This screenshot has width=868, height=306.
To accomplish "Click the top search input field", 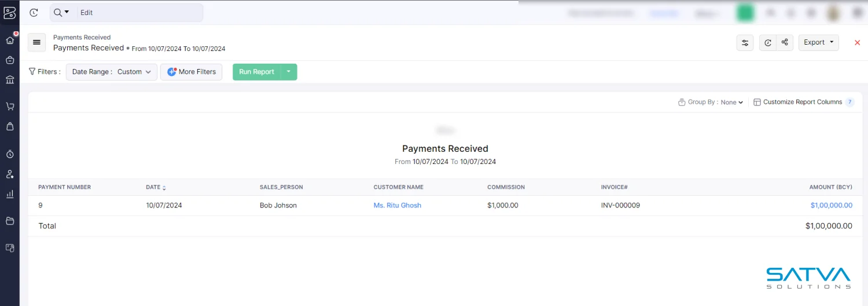I will pos(139,13).
